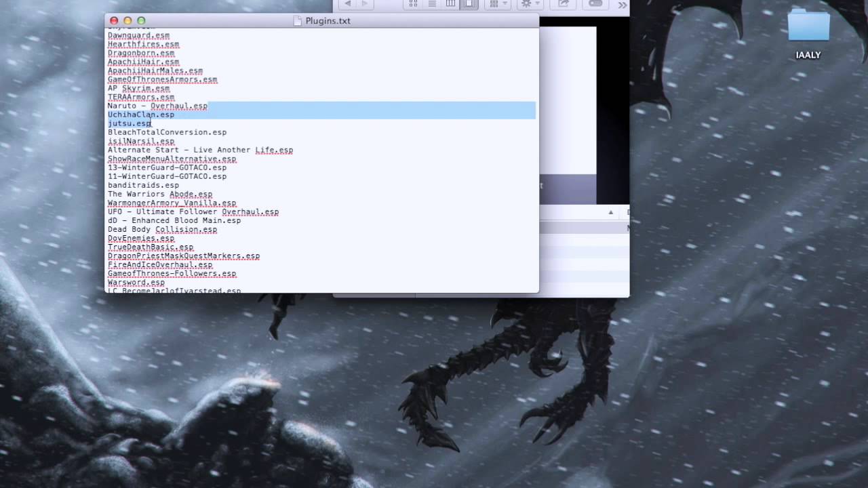Viewport: 868px width, 488px height.
Task: Click the line DragonPriestMaskQuestMarkers.esp
Action: [183, 256]
